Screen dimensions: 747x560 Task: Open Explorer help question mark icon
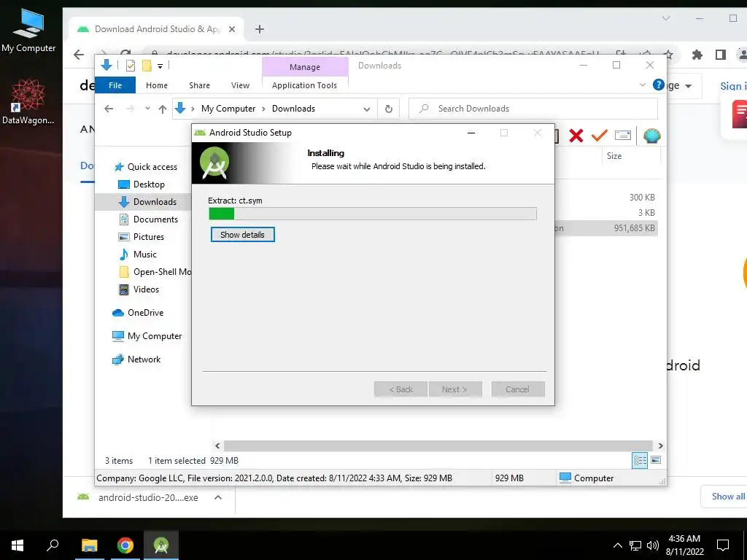(x=659, y=85)
